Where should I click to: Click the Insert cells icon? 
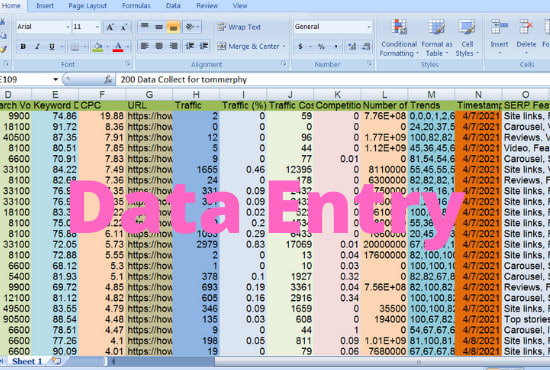click(x=499, y=27)
